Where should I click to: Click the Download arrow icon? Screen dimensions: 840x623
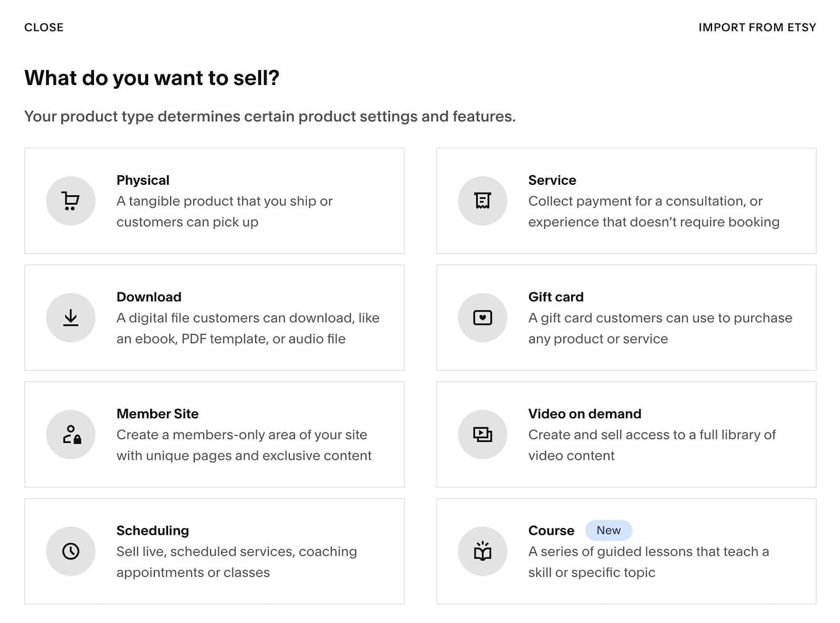point(70,317)
